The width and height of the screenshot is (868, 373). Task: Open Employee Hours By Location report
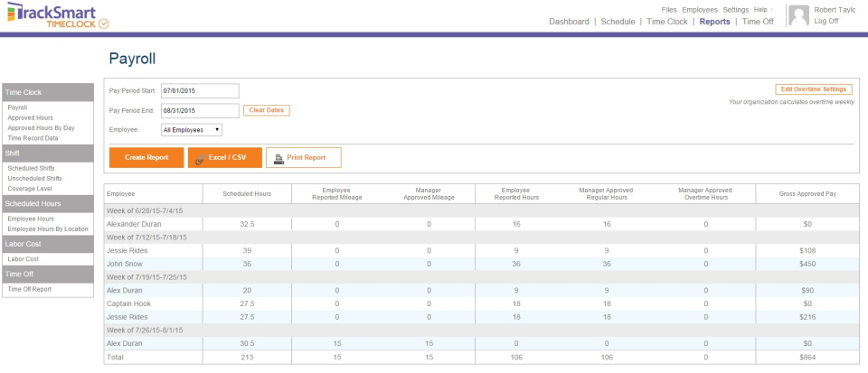pyautogui.click(x=47, y=228)
